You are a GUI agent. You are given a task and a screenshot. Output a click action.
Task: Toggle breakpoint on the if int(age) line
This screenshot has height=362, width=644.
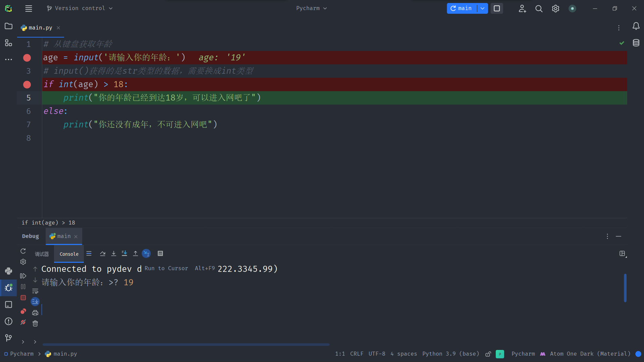tap(27, 84)
